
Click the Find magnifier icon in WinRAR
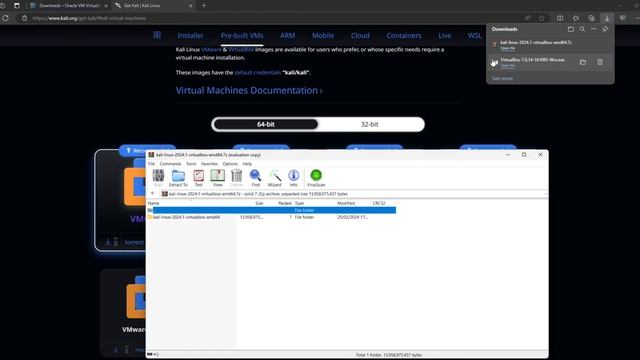pyautogui.click(x=256, y=178)
